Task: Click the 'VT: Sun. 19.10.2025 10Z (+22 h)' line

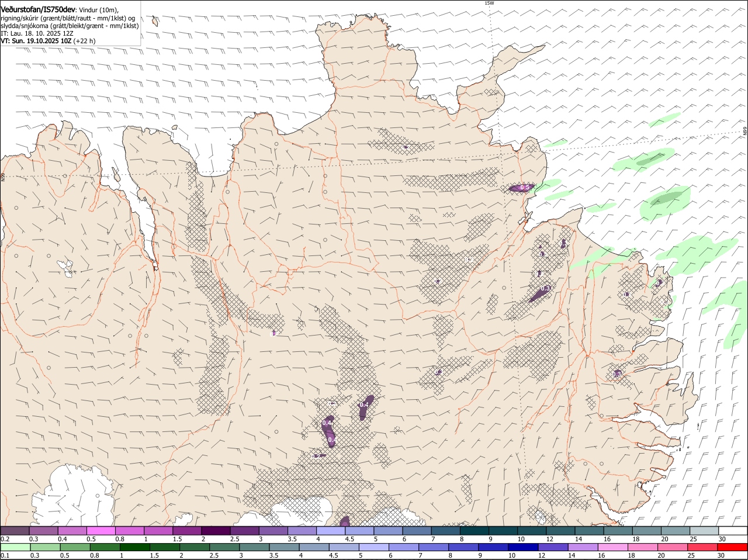Action: click(x=48, y=41)
